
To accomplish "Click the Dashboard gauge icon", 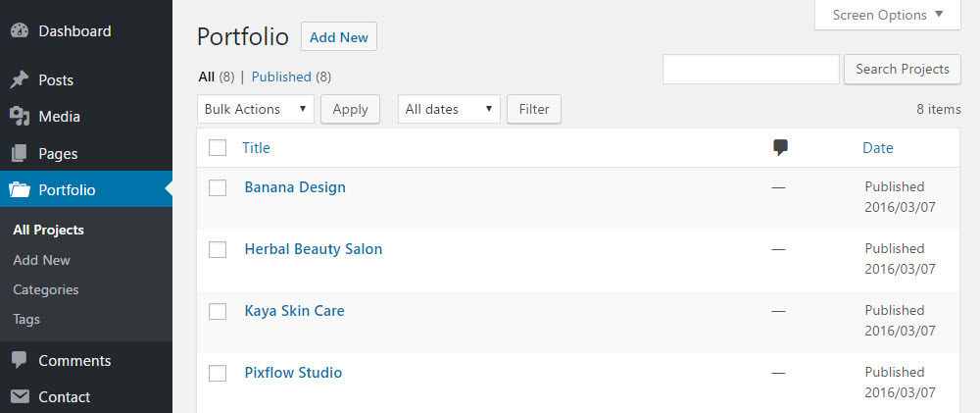I will coord(20,31).
